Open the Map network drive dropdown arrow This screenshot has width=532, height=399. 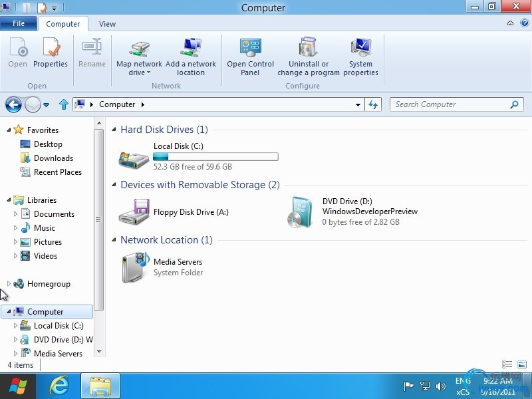(x=148, y=72)
